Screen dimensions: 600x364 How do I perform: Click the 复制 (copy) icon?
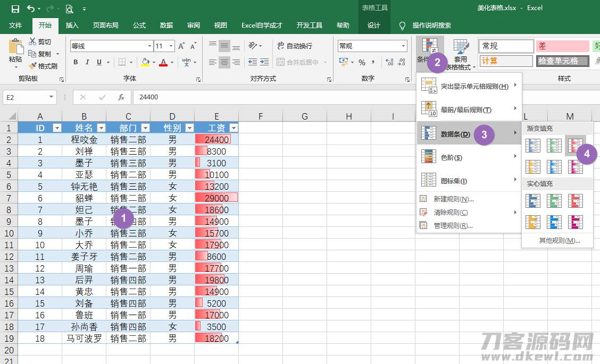pyautogui.click(x=32, y=54)
